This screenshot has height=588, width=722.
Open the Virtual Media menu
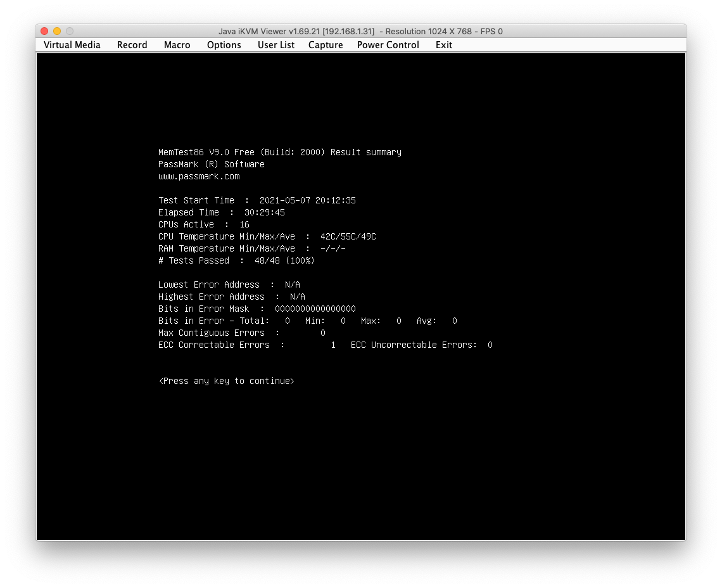click(x=72, y=45)
